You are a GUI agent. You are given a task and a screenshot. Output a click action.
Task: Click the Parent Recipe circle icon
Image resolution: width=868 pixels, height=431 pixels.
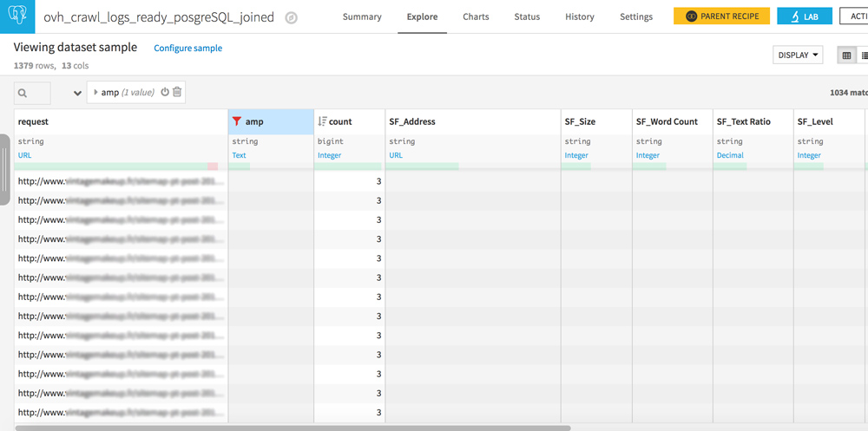click(x=692, y=16)
